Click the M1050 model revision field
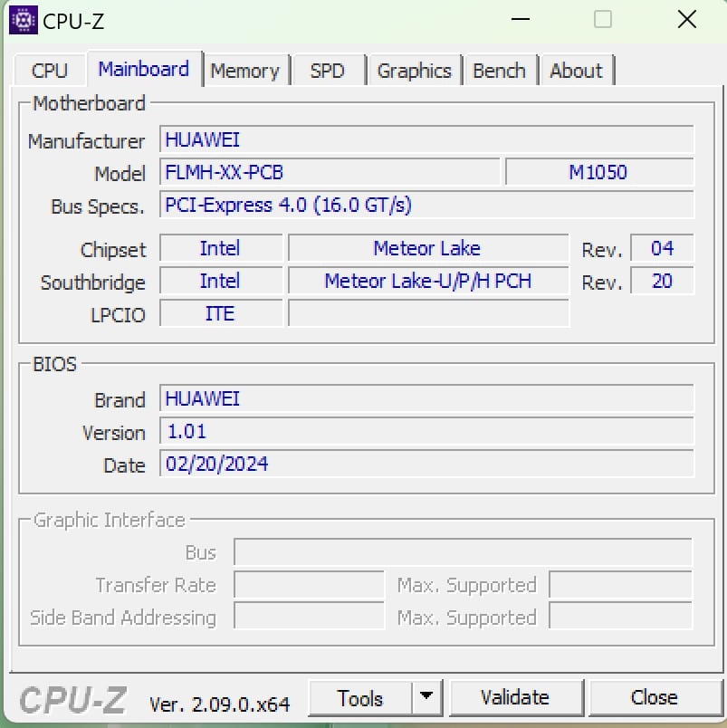 [x=598, y=172]
